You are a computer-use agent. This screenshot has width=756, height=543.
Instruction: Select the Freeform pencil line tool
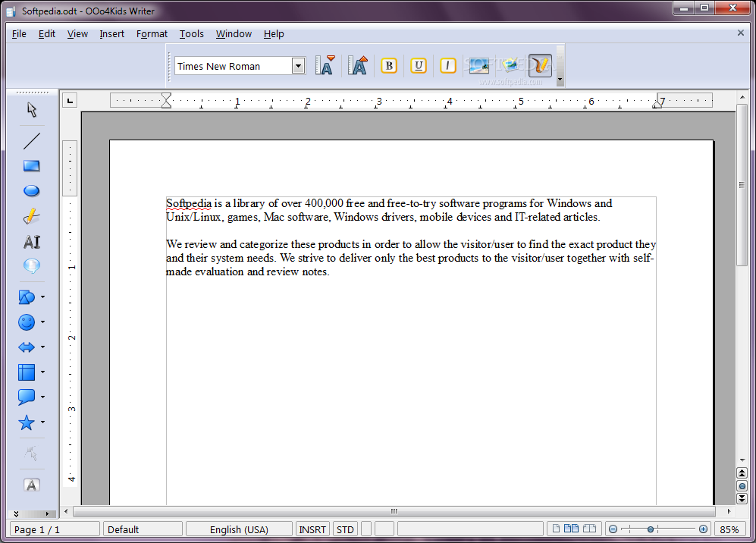(32, 216)
